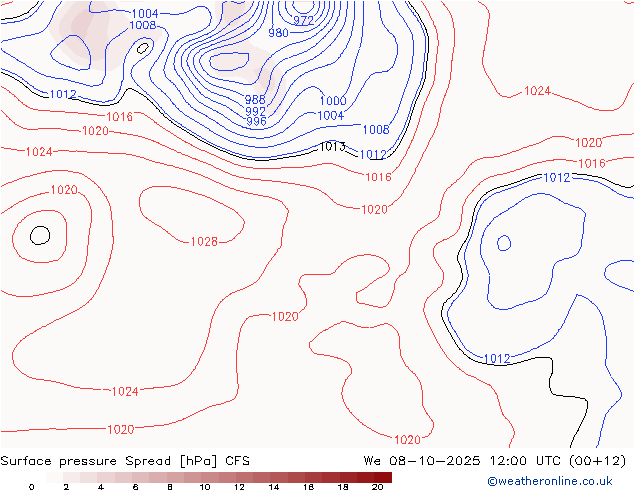Click the legend tick label 18
634x490 pixels.
(343, 487)
